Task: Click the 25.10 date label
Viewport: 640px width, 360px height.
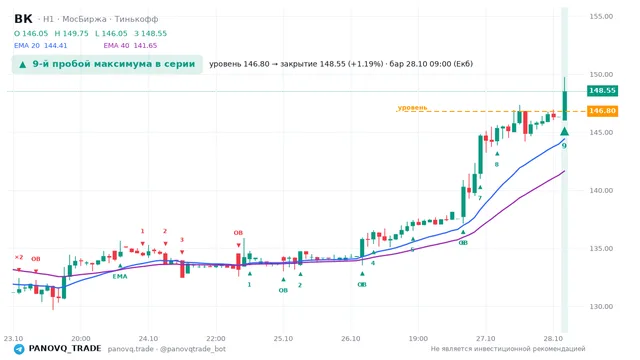Action: (x=283, y=338)
